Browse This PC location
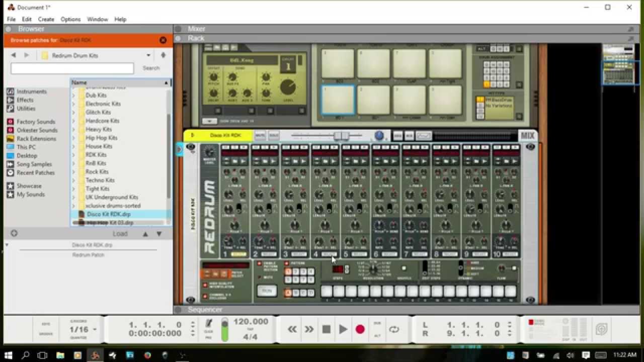Viewport: 644px width, 362px height. [21, 147]
